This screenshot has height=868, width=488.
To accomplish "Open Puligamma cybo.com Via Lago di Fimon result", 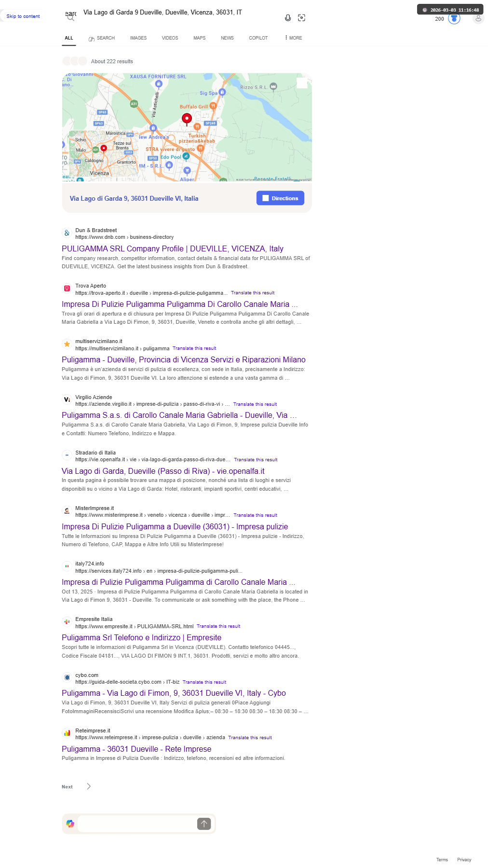I will click(x=174, y=693).
